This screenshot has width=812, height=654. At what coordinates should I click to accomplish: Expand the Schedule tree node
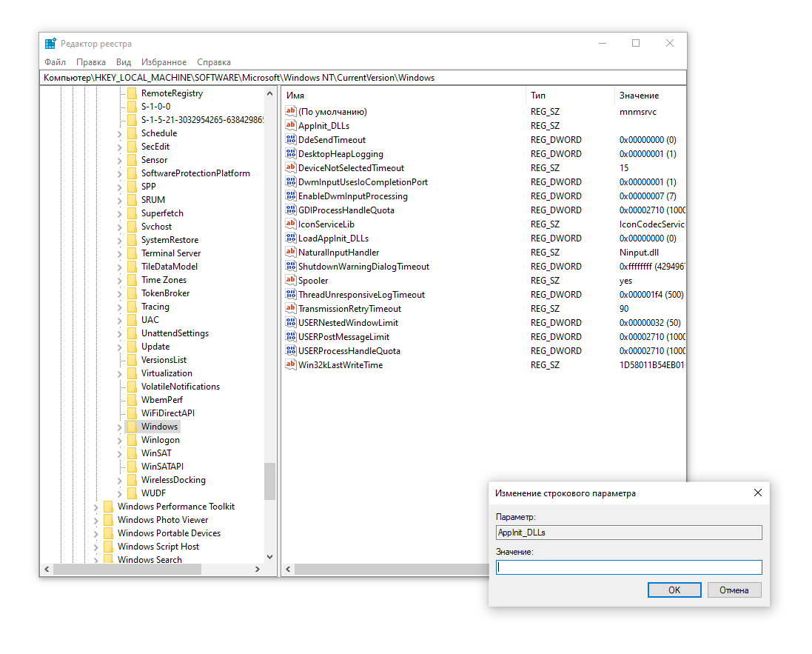[120, 134]
